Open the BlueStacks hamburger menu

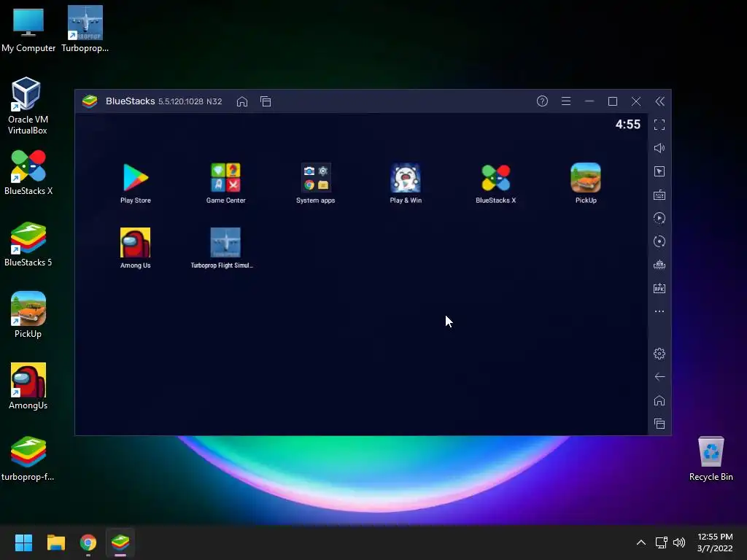[x=566, y=101]
